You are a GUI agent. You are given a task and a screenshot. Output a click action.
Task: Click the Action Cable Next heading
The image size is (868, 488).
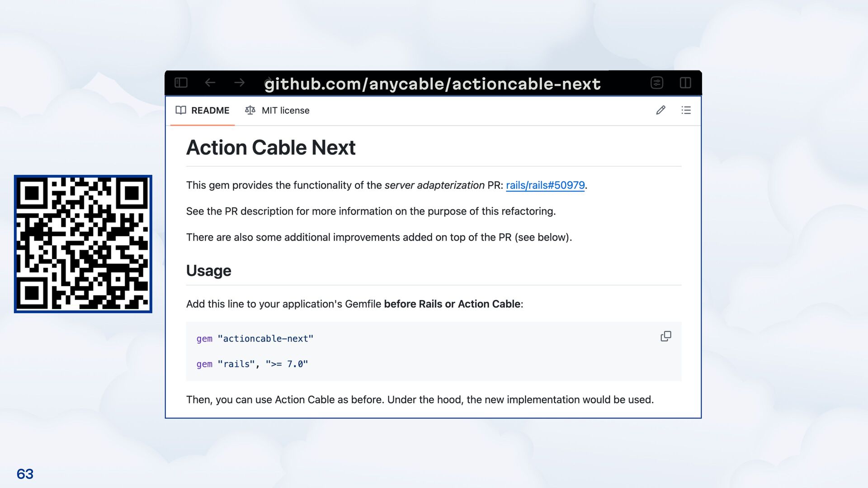click(x=271, y=148)
